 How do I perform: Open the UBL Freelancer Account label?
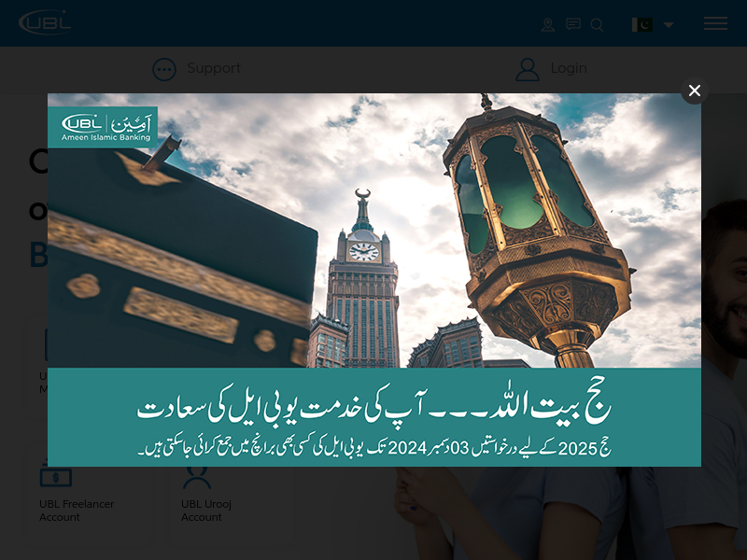(77, 511)
